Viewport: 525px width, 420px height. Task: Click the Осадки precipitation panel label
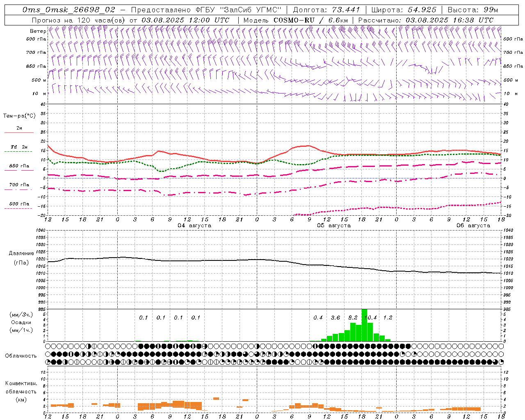pyautogui.click(x=21, y=322)
